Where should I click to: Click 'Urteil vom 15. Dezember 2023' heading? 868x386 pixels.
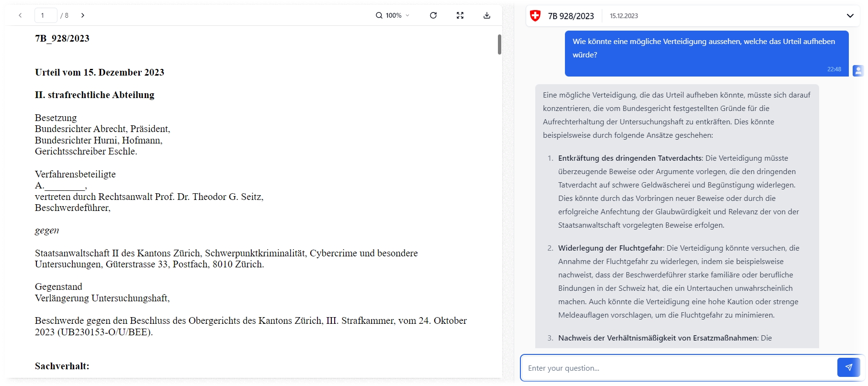[100, 72]
